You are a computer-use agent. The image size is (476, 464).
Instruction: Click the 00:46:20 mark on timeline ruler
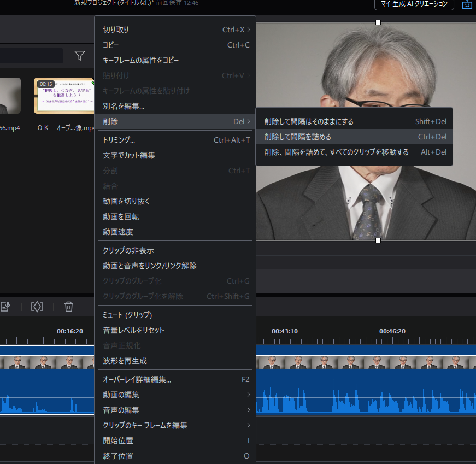pos(392,331)
